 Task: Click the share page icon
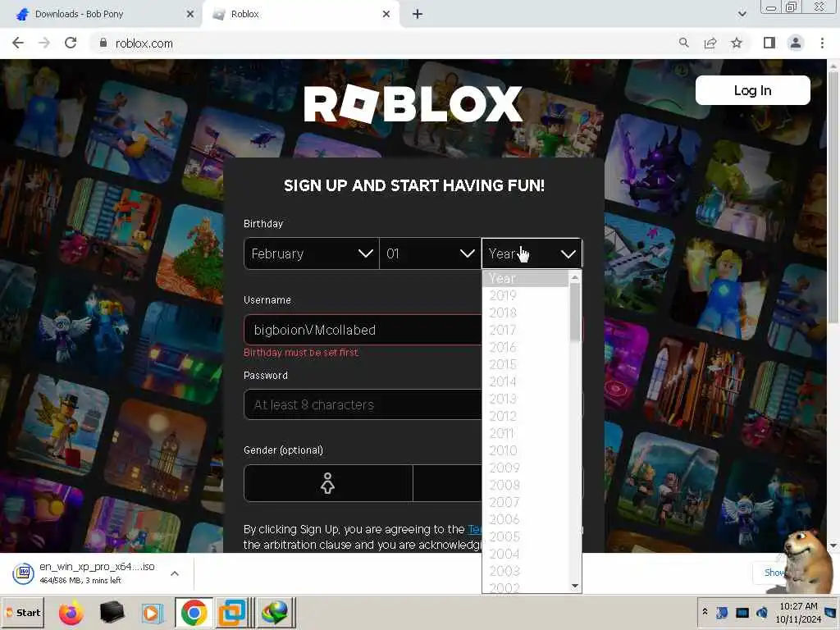click(710, 43)
